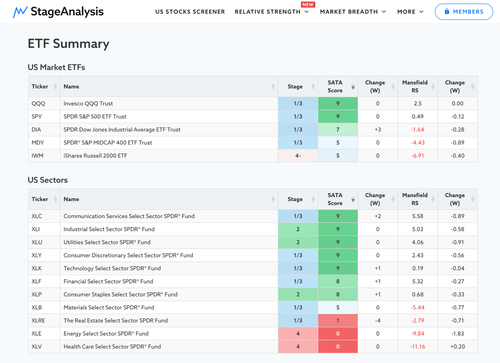
Task: Click the NEW badge above Relative Strength
Action: pyautogui.click(x=308, y=5)
